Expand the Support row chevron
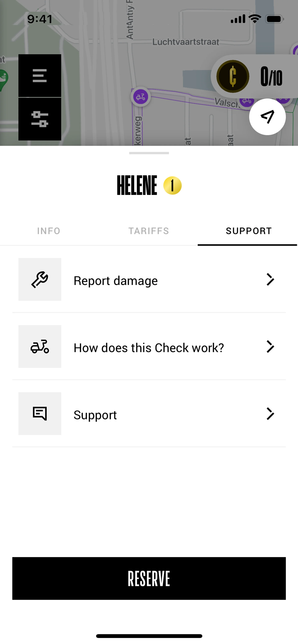The width and height of the screenshot is (298, 644). click(x=270, y=414)
